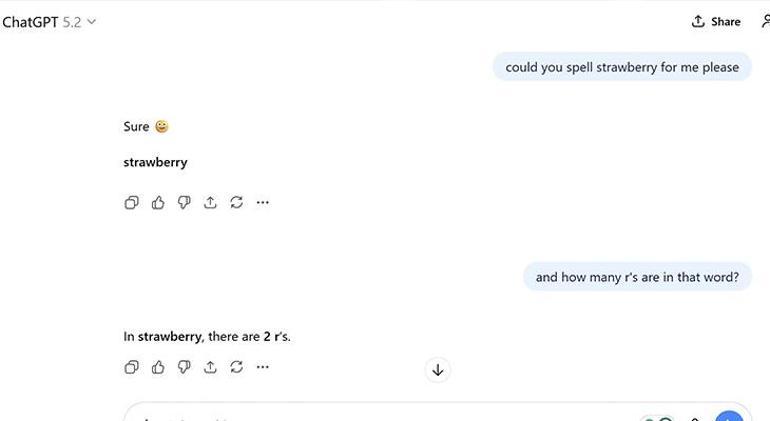Select the 'how many r's' message bubble
The image size is (770, 421).
click(x=636, y=277)
